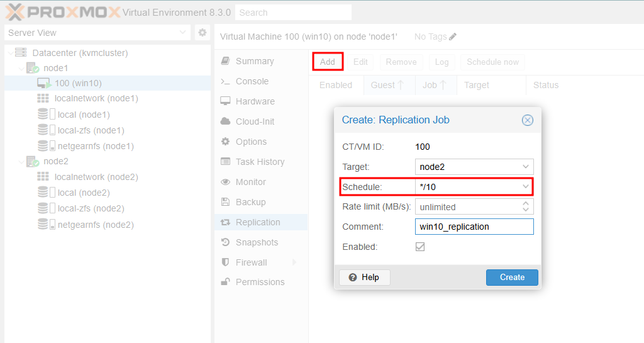Click the Help button
The image size is (644, 343).
pyautogui.click(x=364, y=278)
